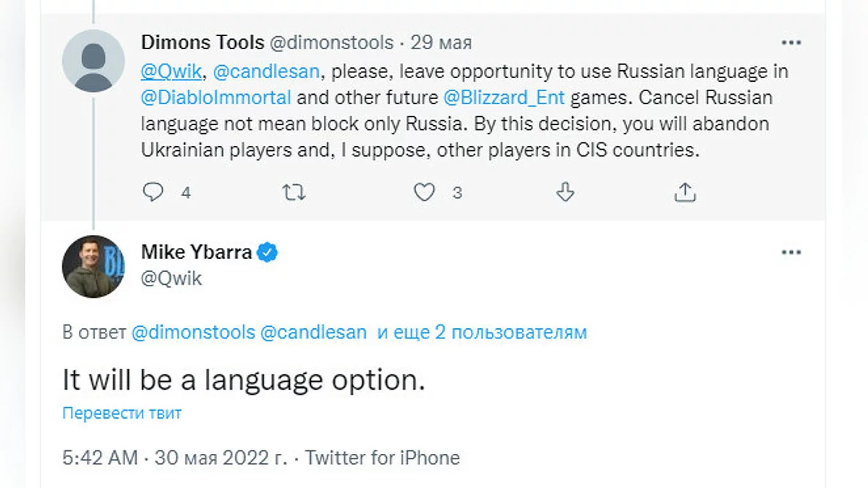Image resolution: width=868 pixels, height=488 pixels.
Task: Click the share icon on Dimons Tools tweet
Action: coord(684,192)
